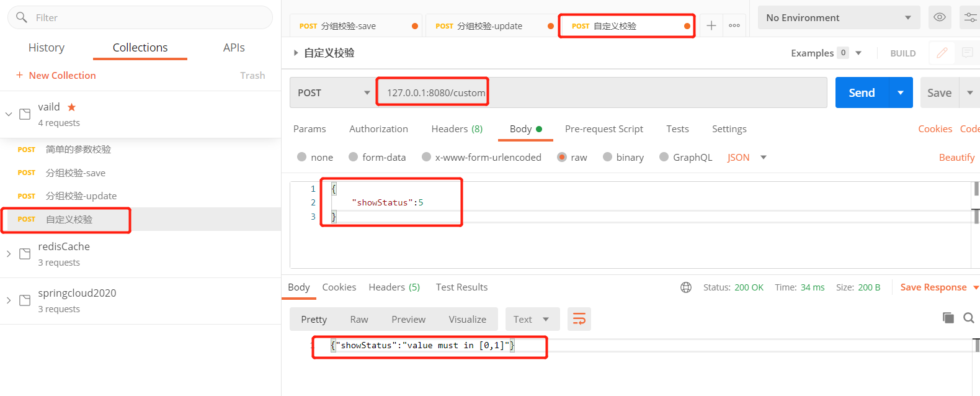The height and width of the screenshot is (396, 980).
Task: Open the response Headers (5) tab
Action: click(x=394, y=287)
